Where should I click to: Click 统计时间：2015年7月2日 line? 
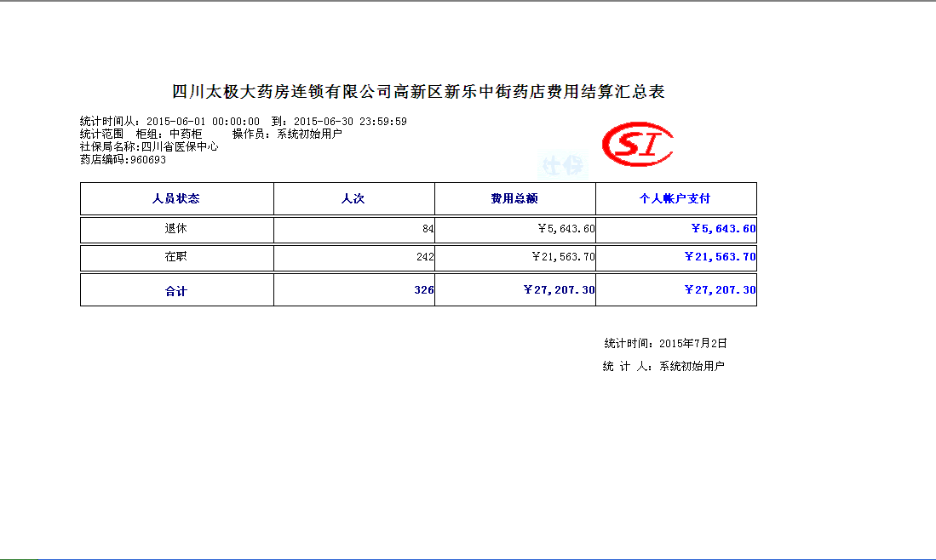[x=665, y=344]
